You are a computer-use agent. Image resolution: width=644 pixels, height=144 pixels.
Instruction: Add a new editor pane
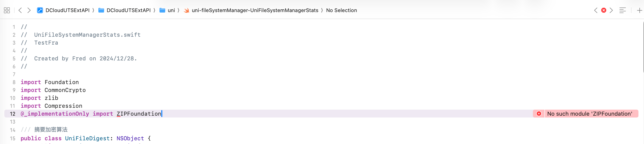tap(639, 10)
